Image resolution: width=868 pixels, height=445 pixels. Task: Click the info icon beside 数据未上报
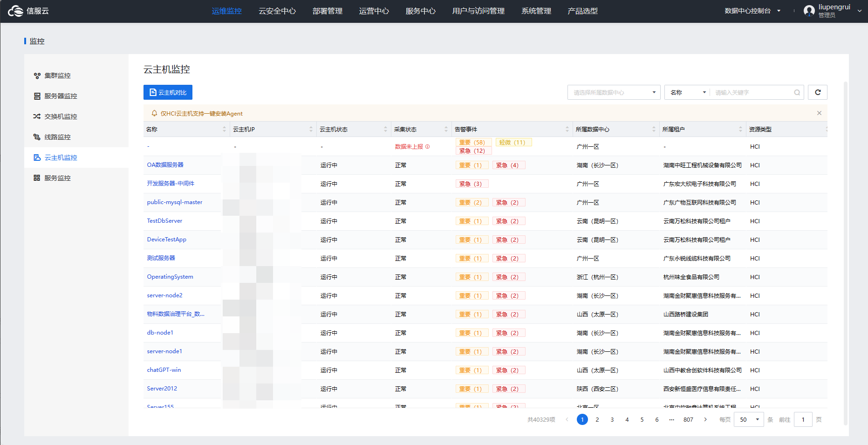pyautogui.click(x=428, y=147)
